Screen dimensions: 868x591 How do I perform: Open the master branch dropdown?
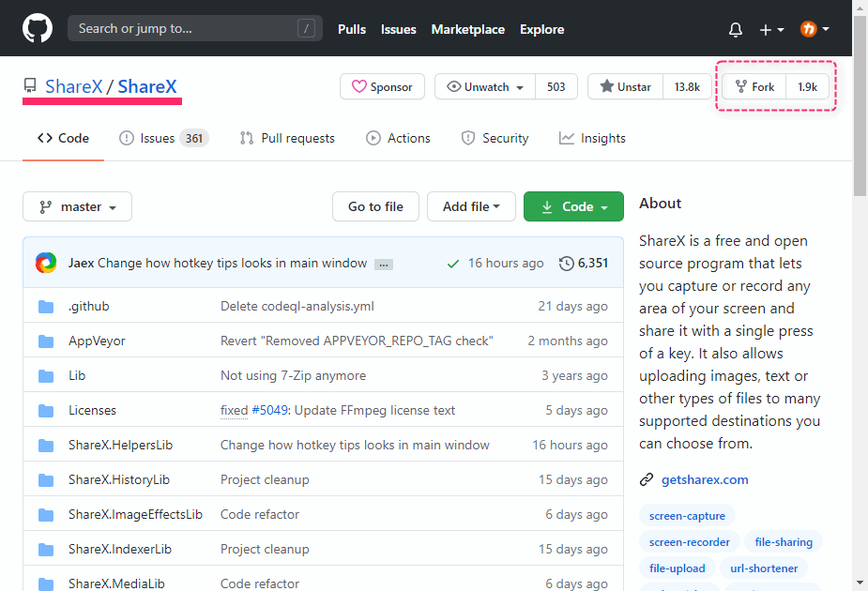coord(78,206)
